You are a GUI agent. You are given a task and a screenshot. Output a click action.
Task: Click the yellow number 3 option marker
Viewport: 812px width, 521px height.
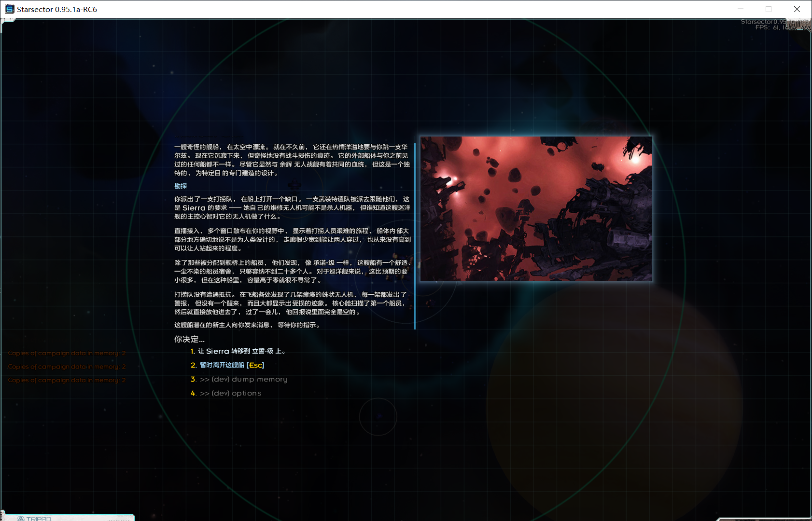click(x=193, y=379)
